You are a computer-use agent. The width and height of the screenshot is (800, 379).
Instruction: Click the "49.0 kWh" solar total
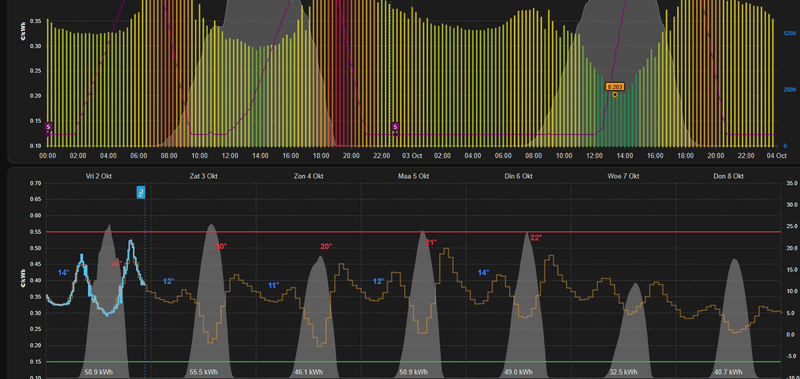[519, 372]
